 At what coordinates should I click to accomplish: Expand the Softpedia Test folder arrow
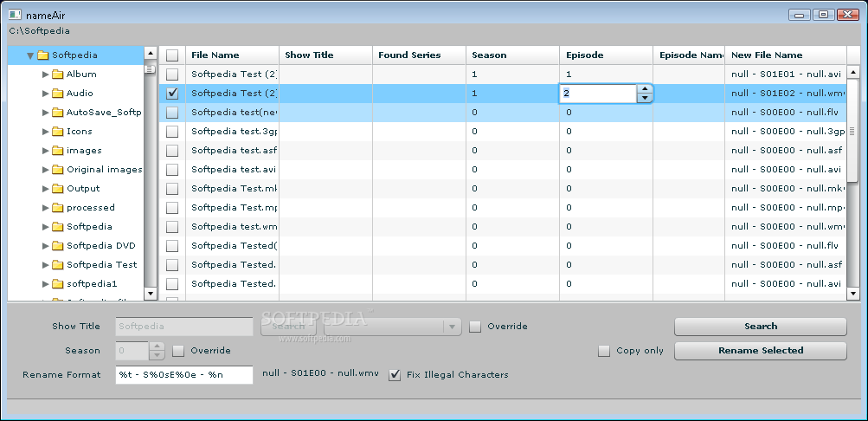pyautogui.click(x=45, y=265)
